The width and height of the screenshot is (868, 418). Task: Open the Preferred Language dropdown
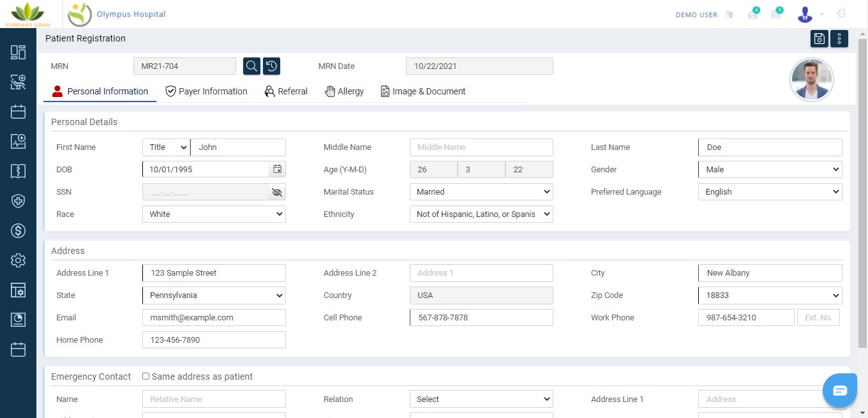click(770, 192)
